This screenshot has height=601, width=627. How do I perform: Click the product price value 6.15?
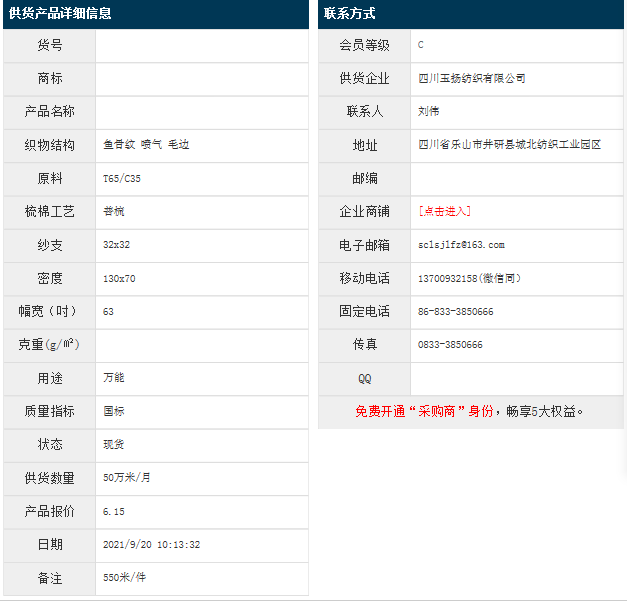point(113,511)
